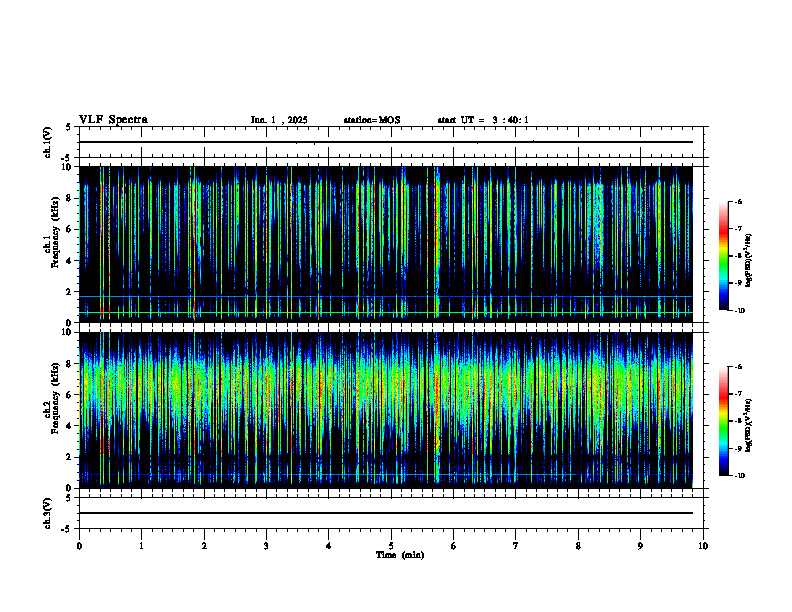Click the ch.1 "Frequency (kHz)" axis label

point(55,230)
